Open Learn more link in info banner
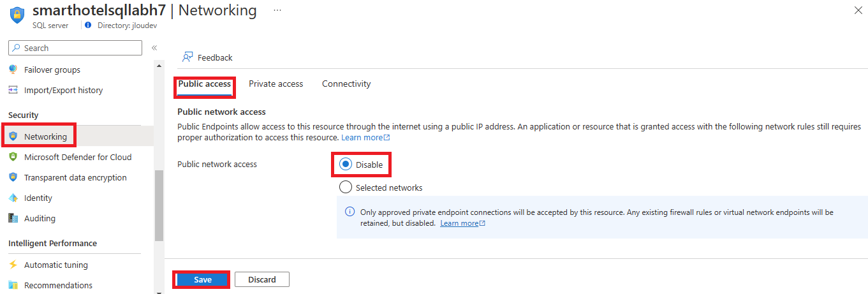868x294 pixels. click(x=462, y=223)
